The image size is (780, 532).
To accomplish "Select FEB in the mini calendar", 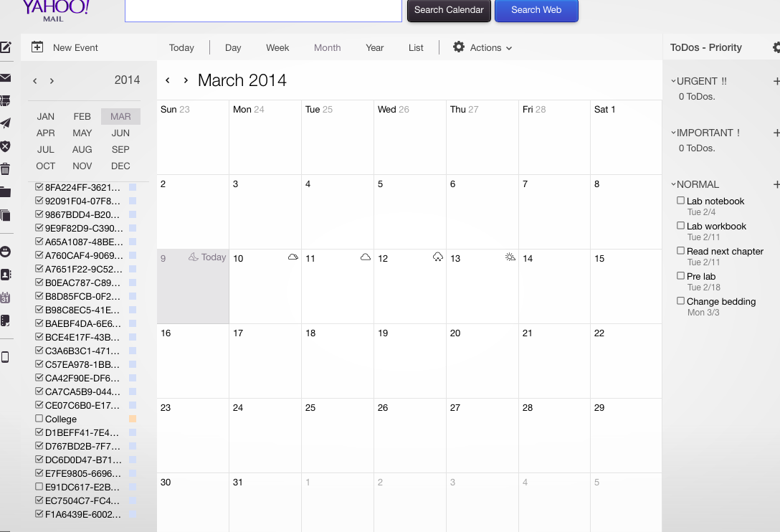I will pos(82,116).
